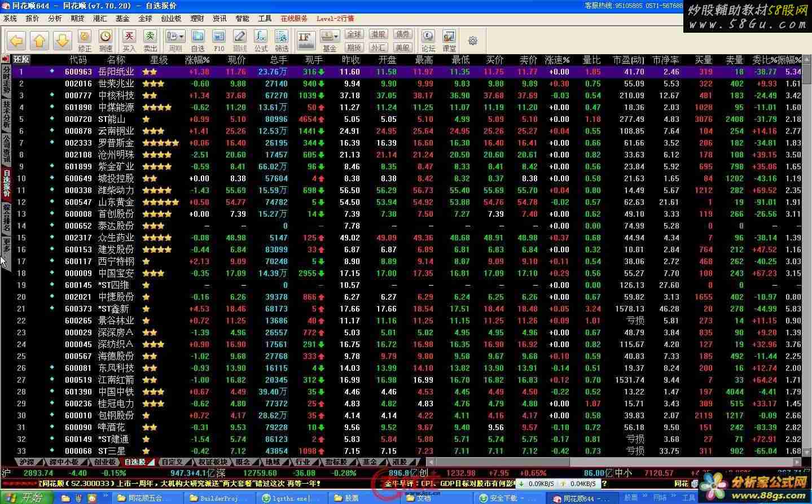Expand the 行业 bottom tab menu
This screenshot has height=504, width=812.
(316, 462)
